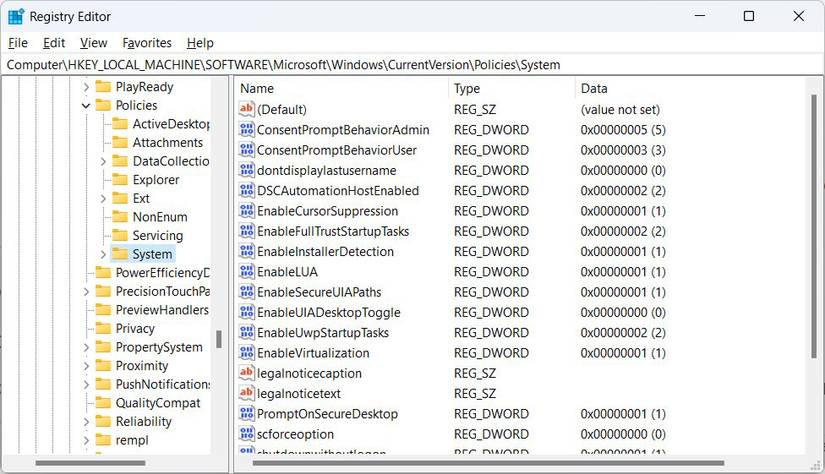The image size is (825, 474).
Task: Expand the PropertySystem key
Action: click(86, 347)
